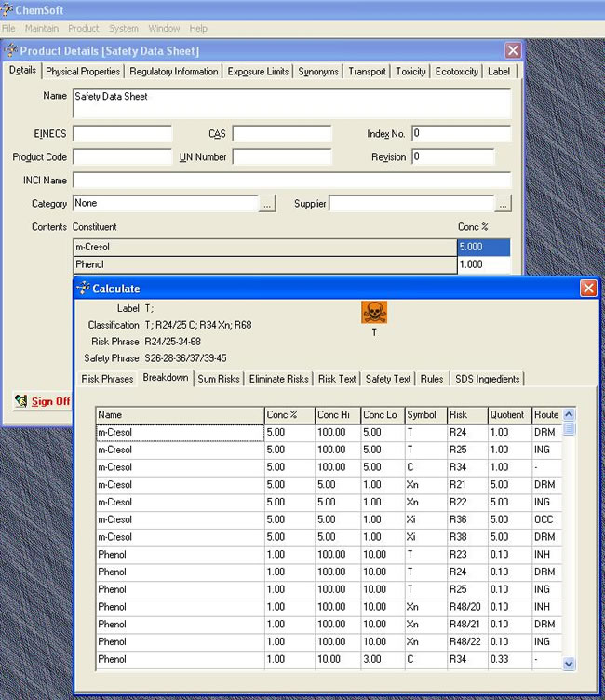Open the File menu

8,29
